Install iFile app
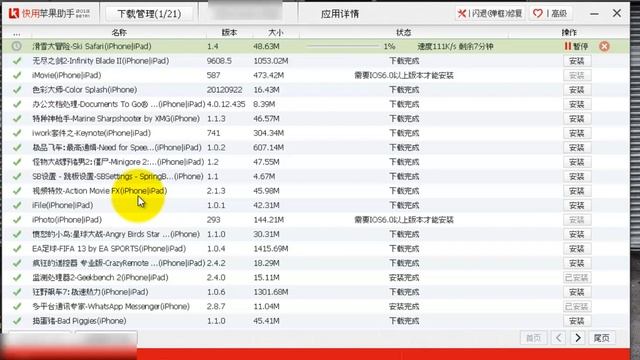Screen dimensions: 640x360 pyautogui.click(x=577, y=205)
